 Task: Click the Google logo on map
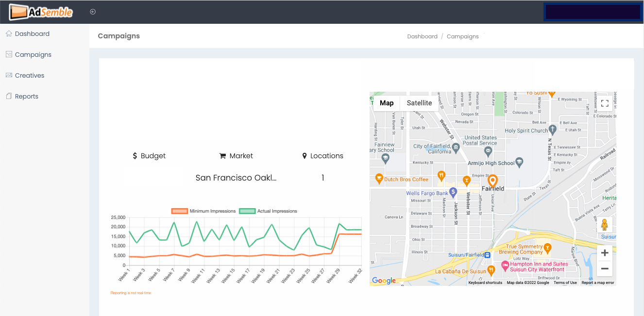384,281
